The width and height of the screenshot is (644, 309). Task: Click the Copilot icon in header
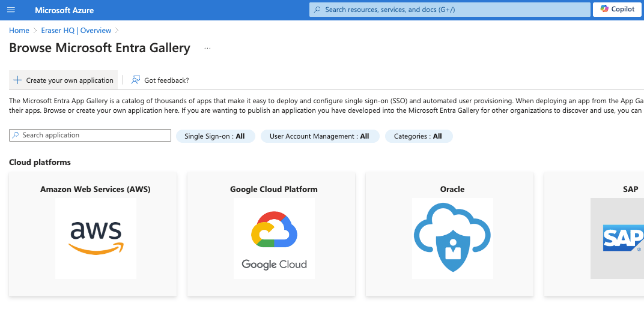coord(604,10)
